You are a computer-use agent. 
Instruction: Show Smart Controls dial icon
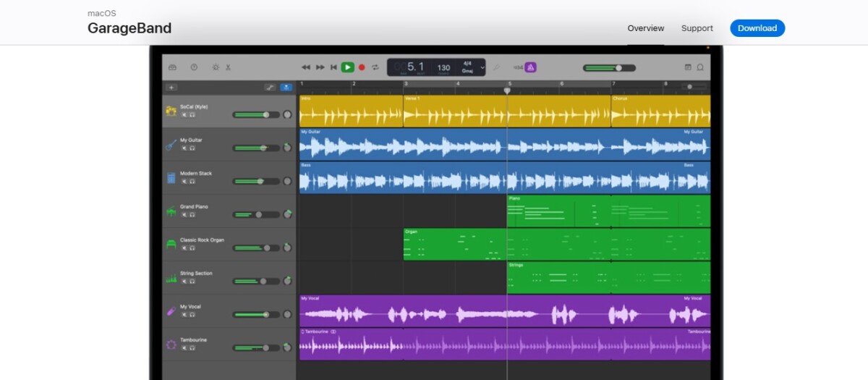pos(215,67)
